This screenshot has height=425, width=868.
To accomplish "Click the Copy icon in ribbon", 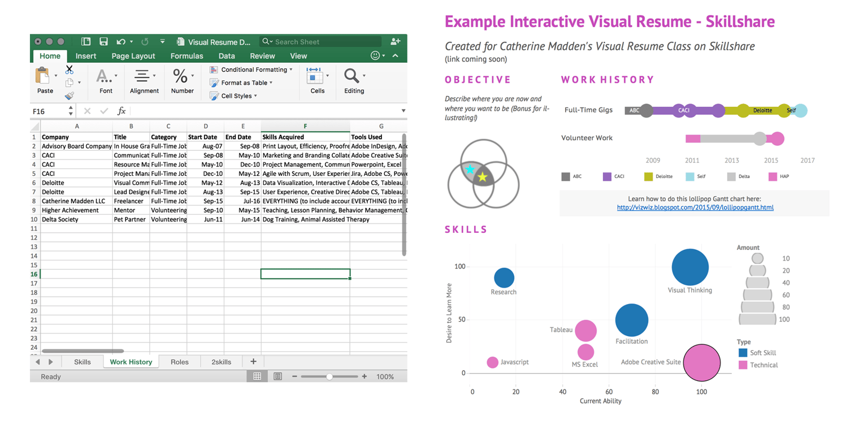I will tap(69, 83).
